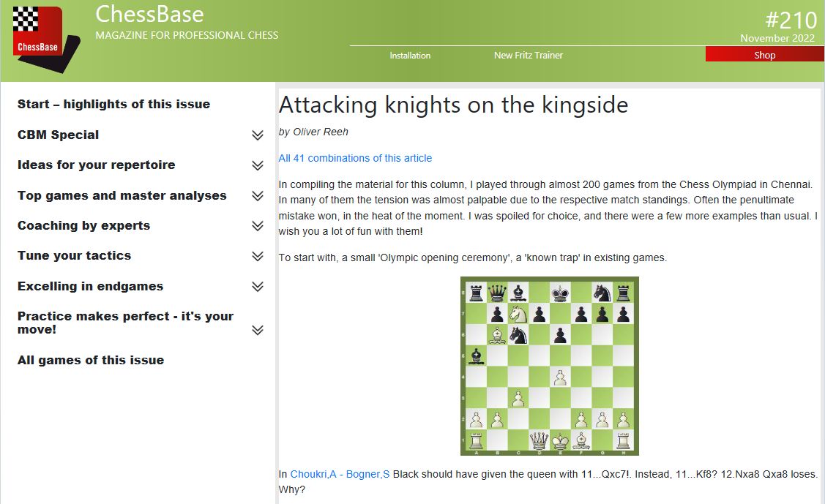The width and height of the screenshot is (825, 504).
Task: Select the white pawn on f2
Action: 581,419
